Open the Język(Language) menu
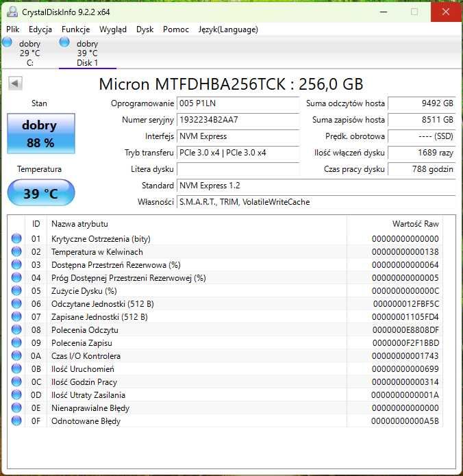463x476 pixels. [x=228, y=29]
